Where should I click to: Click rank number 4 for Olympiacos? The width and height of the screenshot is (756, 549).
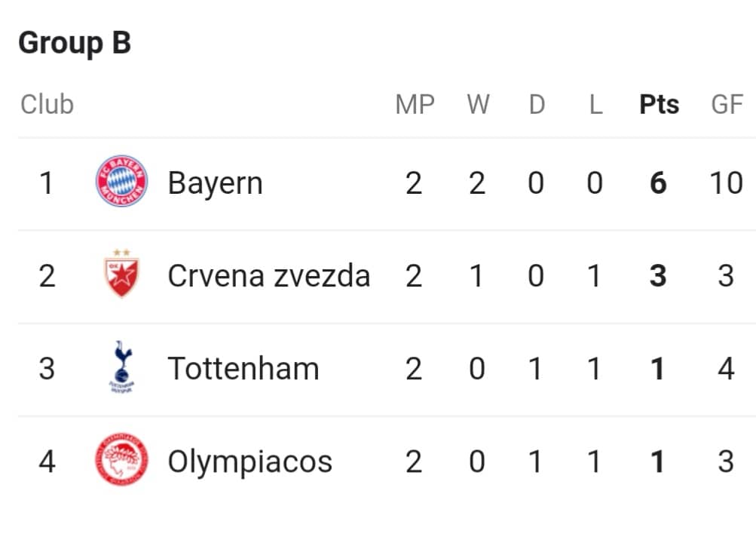tap(47, 462)
